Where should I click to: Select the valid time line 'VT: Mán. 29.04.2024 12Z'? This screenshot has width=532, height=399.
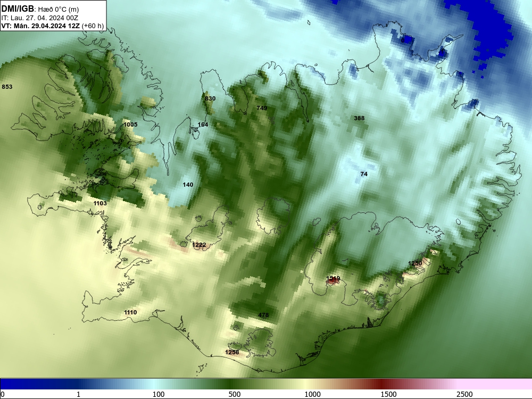[40, 26]
